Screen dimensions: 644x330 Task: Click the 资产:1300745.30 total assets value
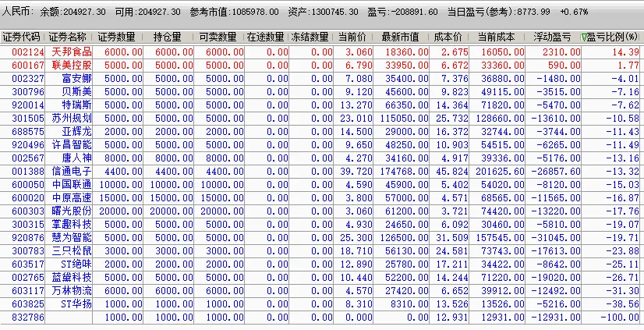(324, 12)
